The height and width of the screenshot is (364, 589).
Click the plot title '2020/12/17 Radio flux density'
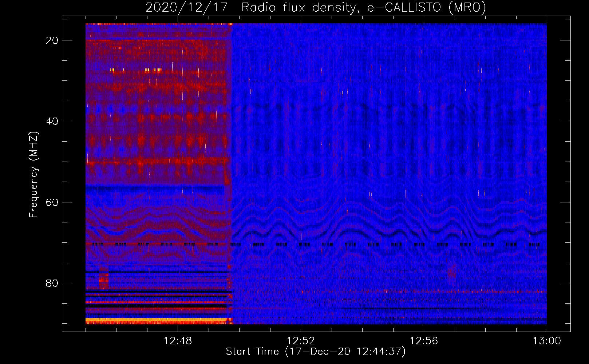coord(316,7)
